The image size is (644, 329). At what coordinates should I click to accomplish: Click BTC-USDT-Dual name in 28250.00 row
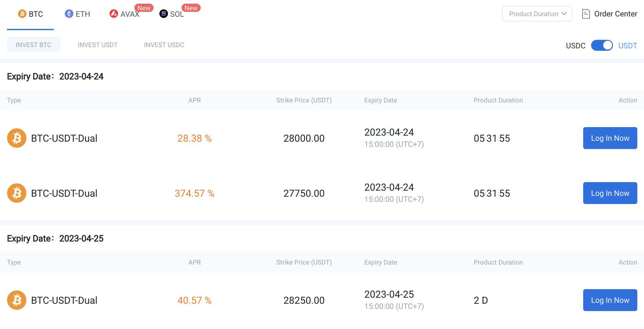(64, 300)
